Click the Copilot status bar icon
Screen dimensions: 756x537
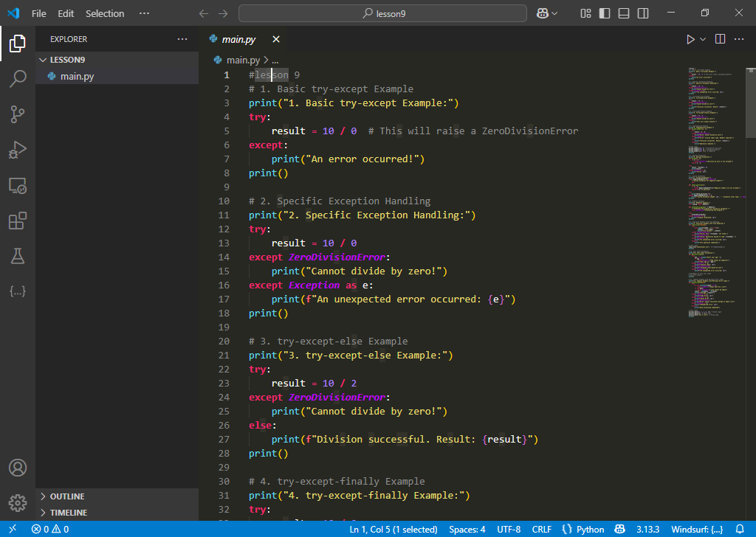[620, 529]
